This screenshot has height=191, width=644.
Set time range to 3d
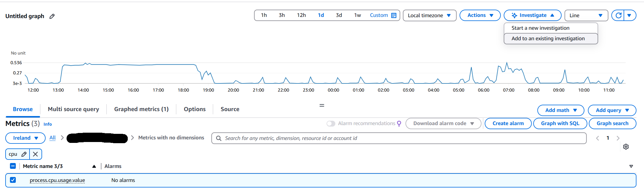point(339,15)
